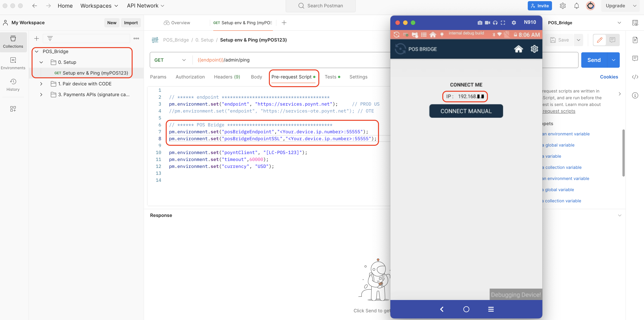Open POS Bridge app settings gear

pos(534,49)
